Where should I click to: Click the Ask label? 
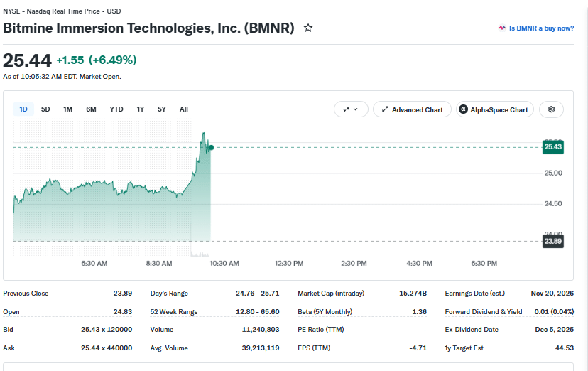click(9, 348)
